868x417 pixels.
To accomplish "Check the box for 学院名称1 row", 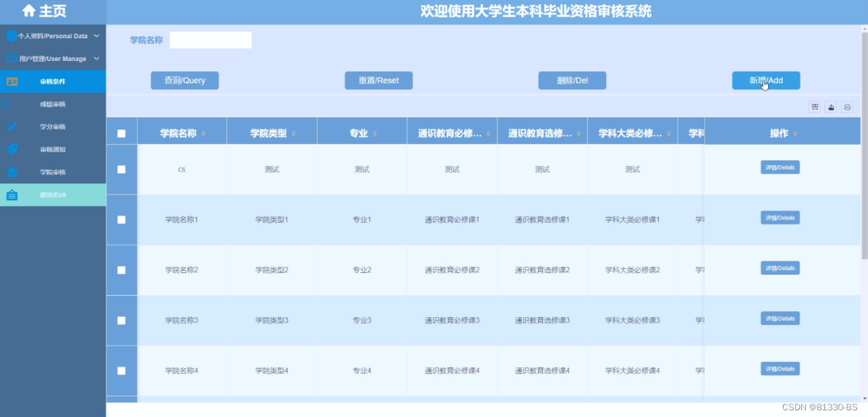I will [x=121, y=220].
